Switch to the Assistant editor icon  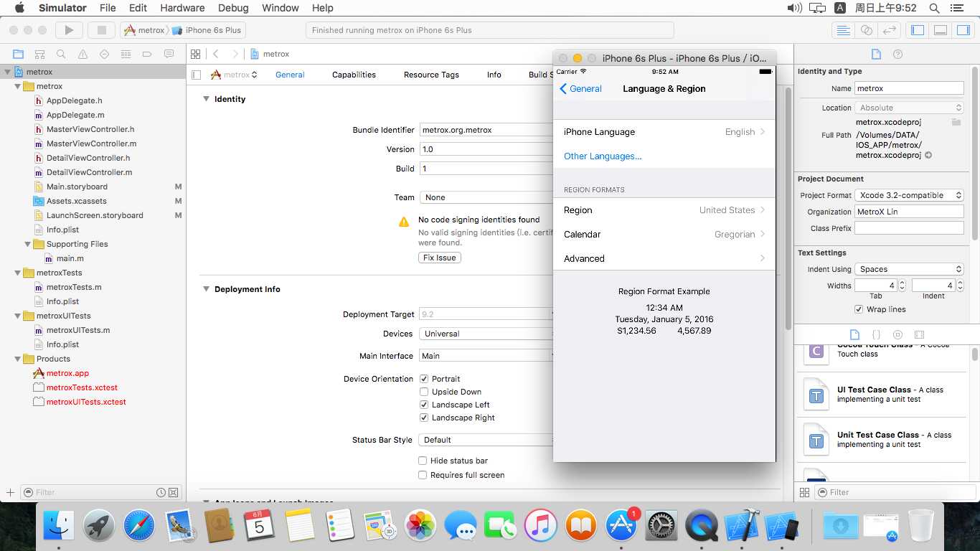tap(866, 30)
